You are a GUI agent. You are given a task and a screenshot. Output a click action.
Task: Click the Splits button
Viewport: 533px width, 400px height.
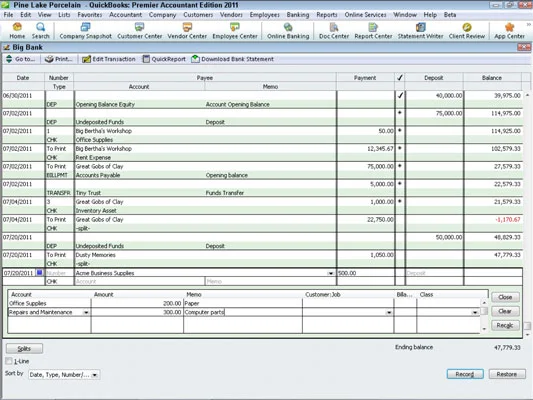click(24, 348)
